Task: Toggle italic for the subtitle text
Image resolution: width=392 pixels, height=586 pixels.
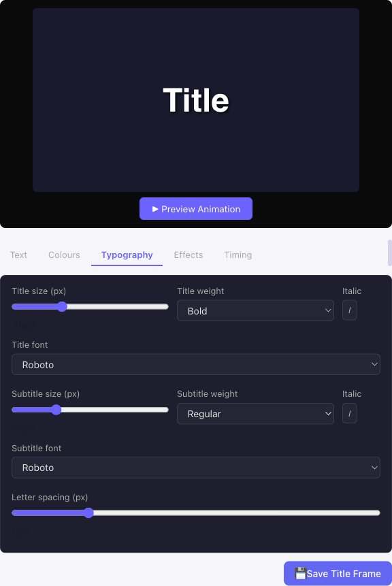Action: coord(349,413)
